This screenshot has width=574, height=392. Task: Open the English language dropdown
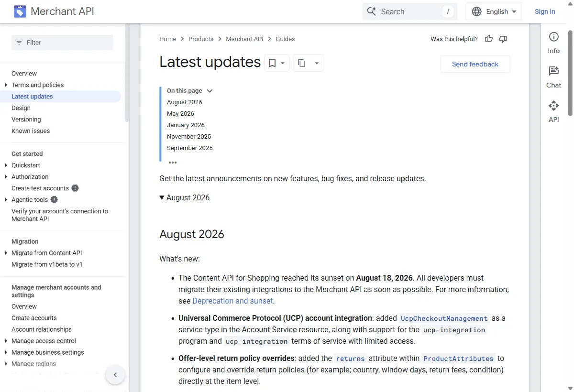[494, 11]
